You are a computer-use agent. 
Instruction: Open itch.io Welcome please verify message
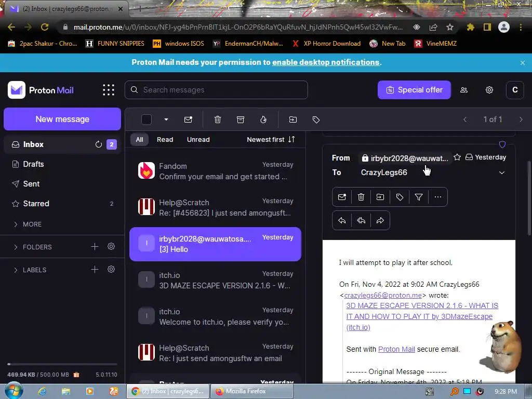click(x=215, y=316)
